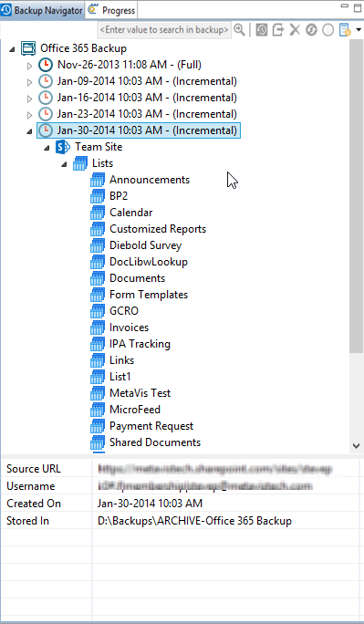Viewport: 364px width, 624px height.
Task: Switch to the Progress tab
Action: pos(112,10)
